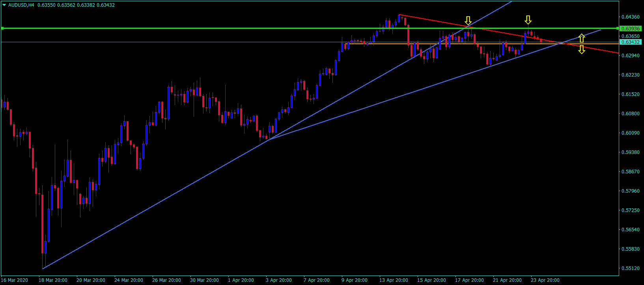644x285 pixels.
Task: Click the green 0.63936 price tag
Action: [x=630, y=28]
